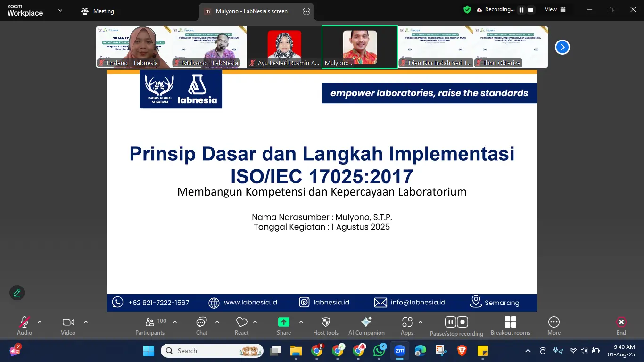Open Breakout rooms

click(x=511, y=325)
